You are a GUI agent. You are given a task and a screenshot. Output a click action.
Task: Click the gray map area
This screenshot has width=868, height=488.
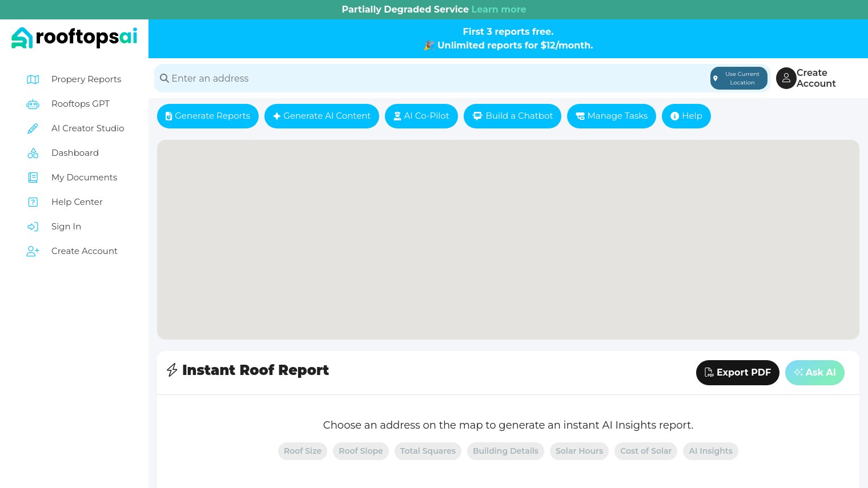click(508, 240)
